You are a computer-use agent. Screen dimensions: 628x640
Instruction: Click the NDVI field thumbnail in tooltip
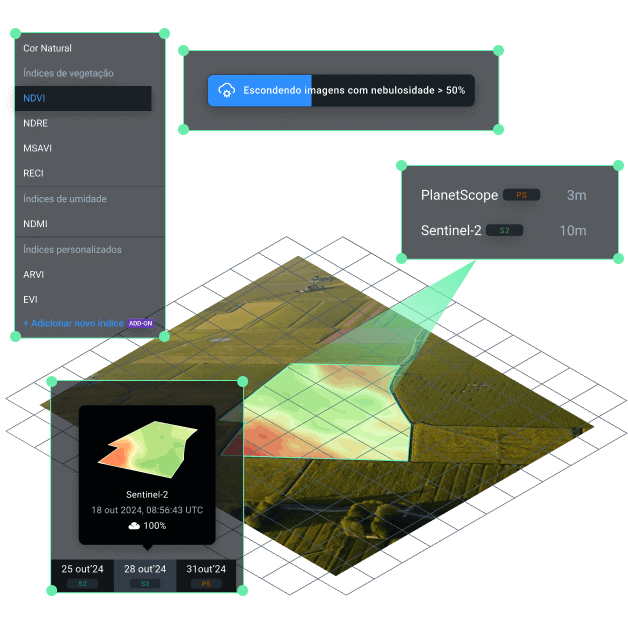[148, 449]
